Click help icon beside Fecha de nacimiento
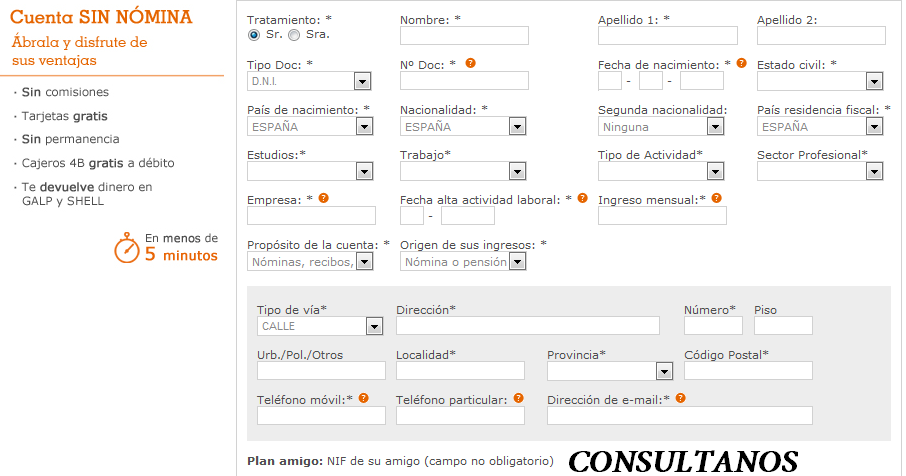The width and height of the screenshot is (906, 476). click(x=741, y=63)
